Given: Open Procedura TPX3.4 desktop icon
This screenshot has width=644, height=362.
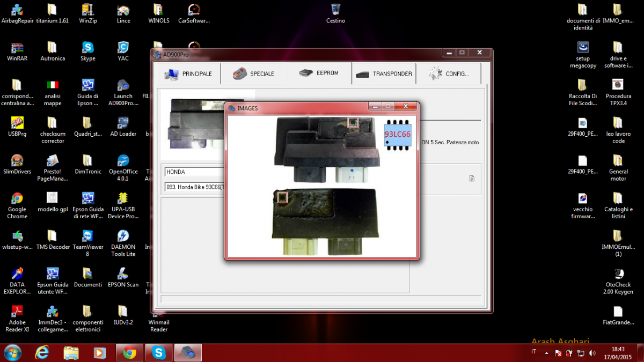Looking at the screenshot, I should tap(618, 92).
